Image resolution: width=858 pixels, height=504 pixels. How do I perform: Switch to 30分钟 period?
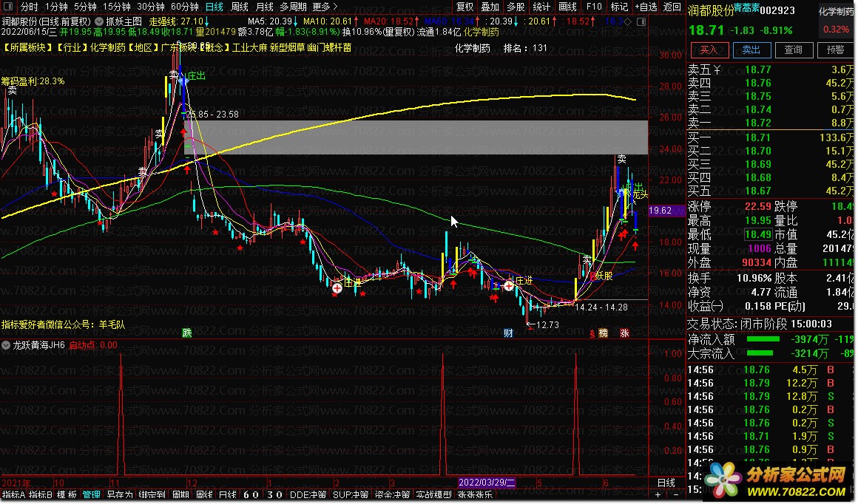coord(150,7)
